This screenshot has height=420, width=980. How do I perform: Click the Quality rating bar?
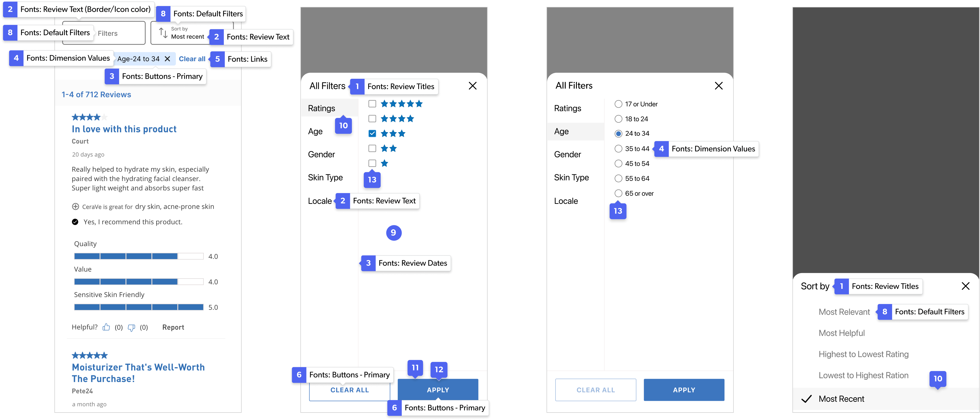138,256
